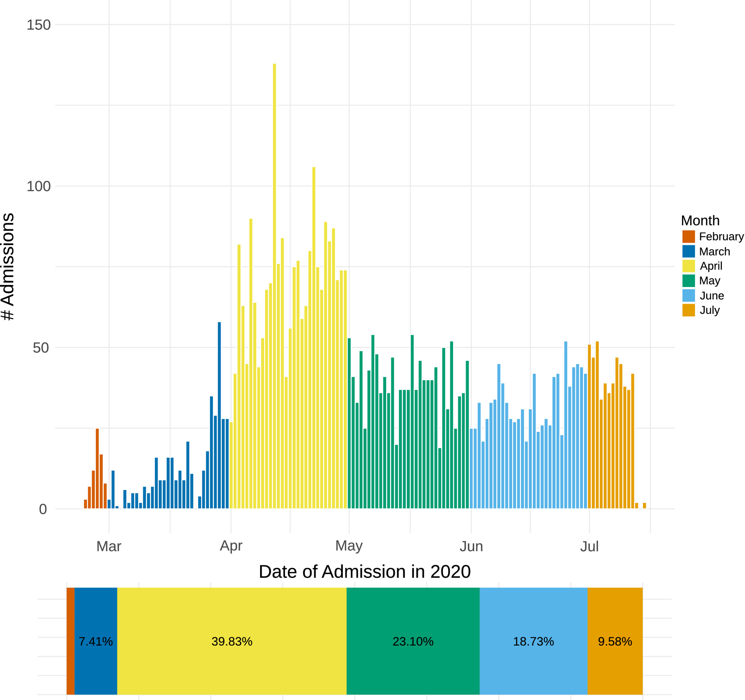Click the June legend color swatch
The image size is (745, 700).
(x=688, y=296)
